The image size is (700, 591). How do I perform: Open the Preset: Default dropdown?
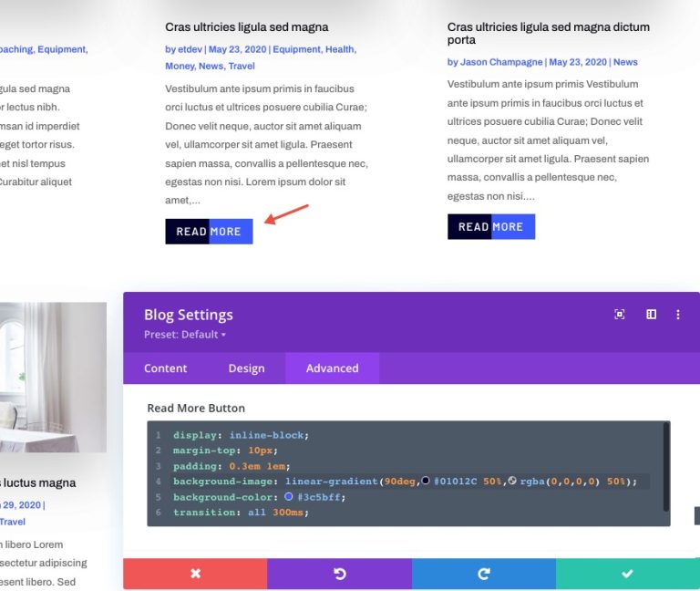coord(185,335)
